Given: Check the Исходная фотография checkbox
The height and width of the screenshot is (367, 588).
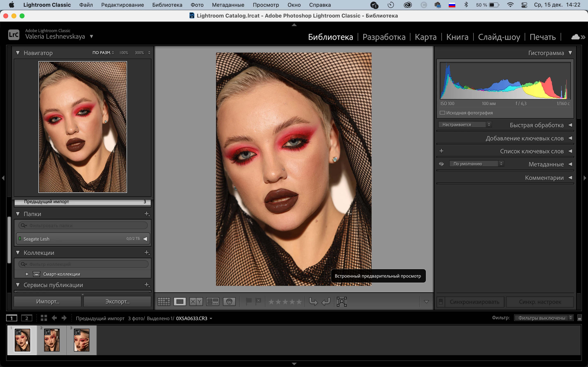Looking at the screenshot, I should 442,113.
